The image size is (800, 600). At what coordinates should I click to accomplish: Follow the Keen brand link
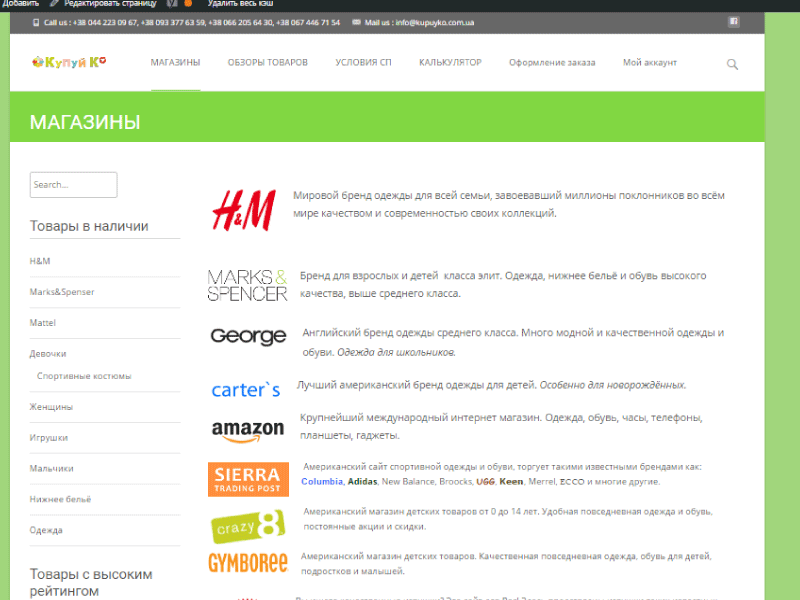[x=511, y=482]
